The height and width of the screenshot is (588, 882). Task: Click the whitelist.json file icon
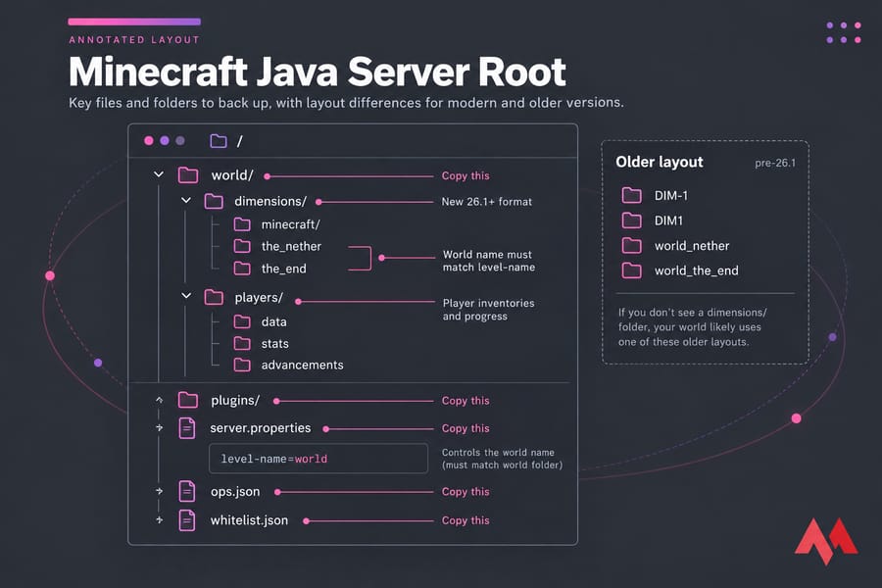[187, 520]
